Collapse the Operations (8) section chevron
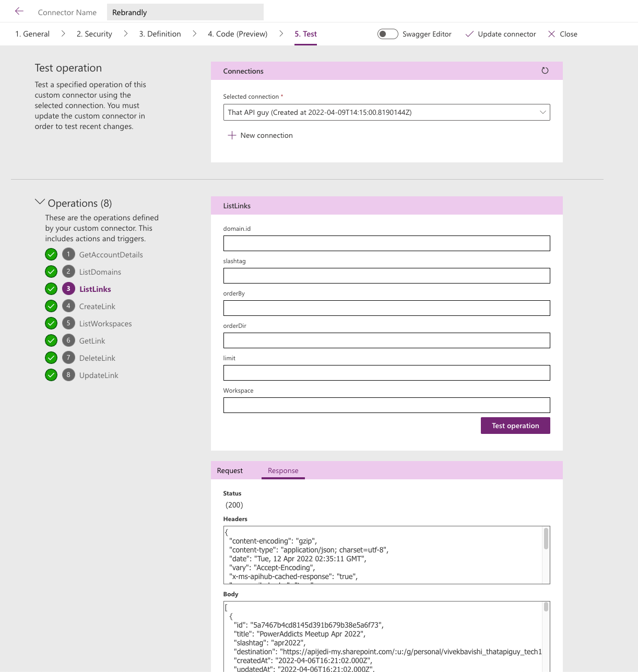 (x=40, y=202)
